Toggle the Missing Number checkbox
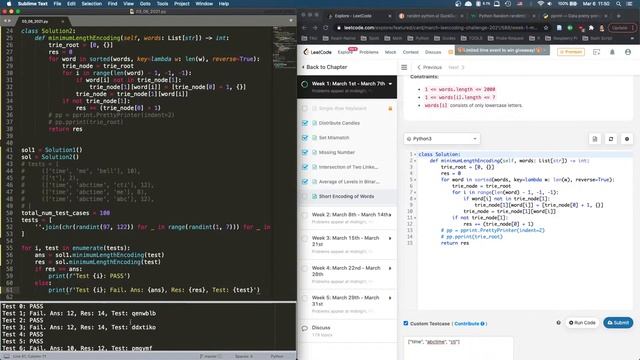This screenshot has height=360, width=640. [x=305, y=152]
